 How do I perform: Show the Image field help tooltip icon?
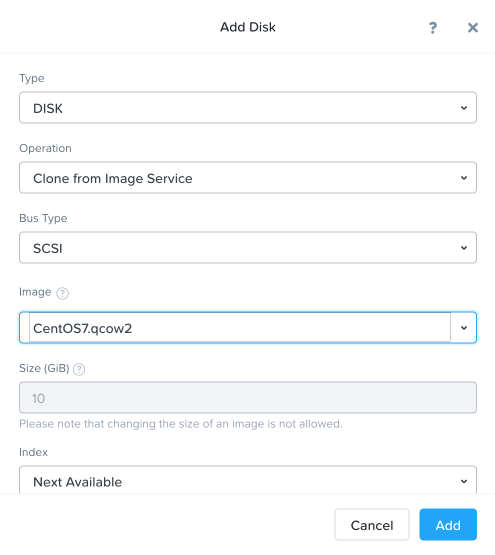tap(63, 293)
